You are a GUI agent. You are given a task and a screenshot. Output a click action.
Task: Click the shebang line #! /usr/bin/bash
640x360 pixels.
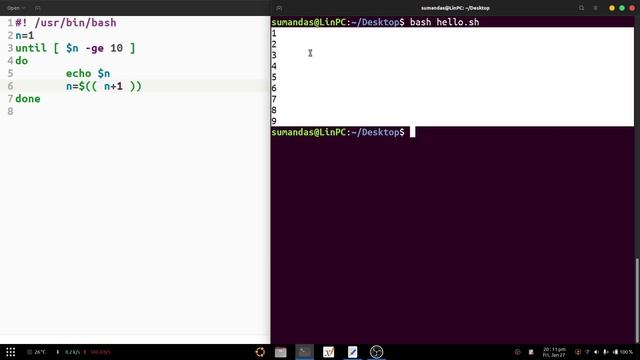point(66,23)
